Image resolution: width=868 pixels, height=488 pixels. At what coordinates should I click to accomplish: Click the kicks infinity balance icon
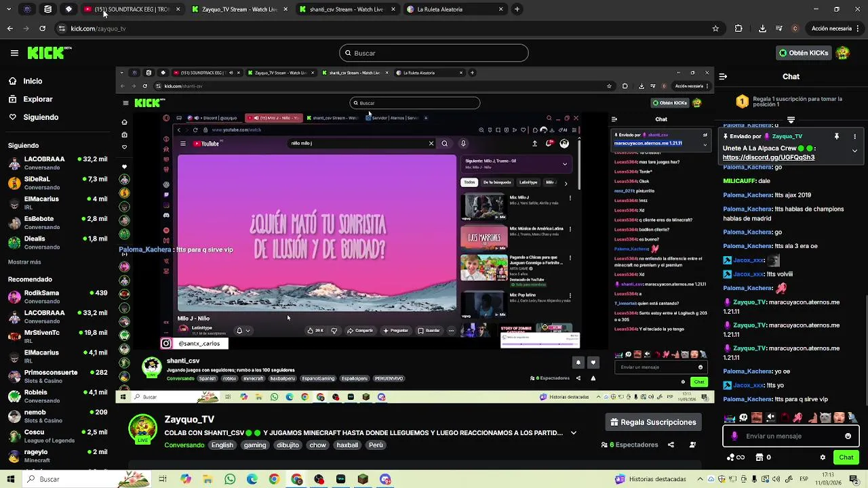735,457
